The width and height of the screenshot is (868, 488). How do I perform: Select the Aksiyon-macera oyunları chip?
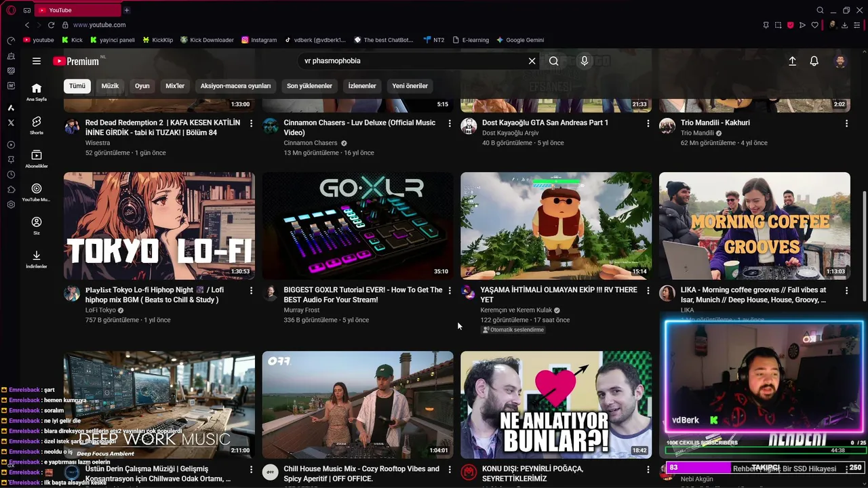tap(235, 86)
